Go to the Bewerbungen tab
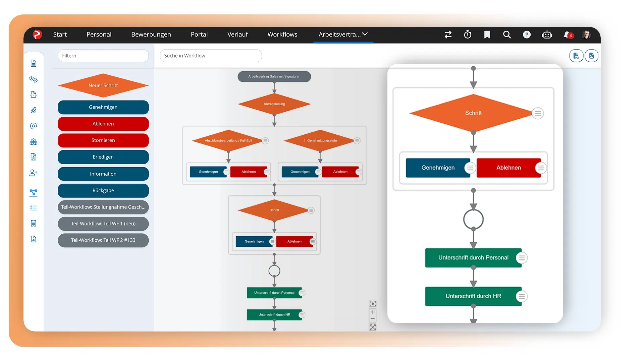 tap(151, 35)
